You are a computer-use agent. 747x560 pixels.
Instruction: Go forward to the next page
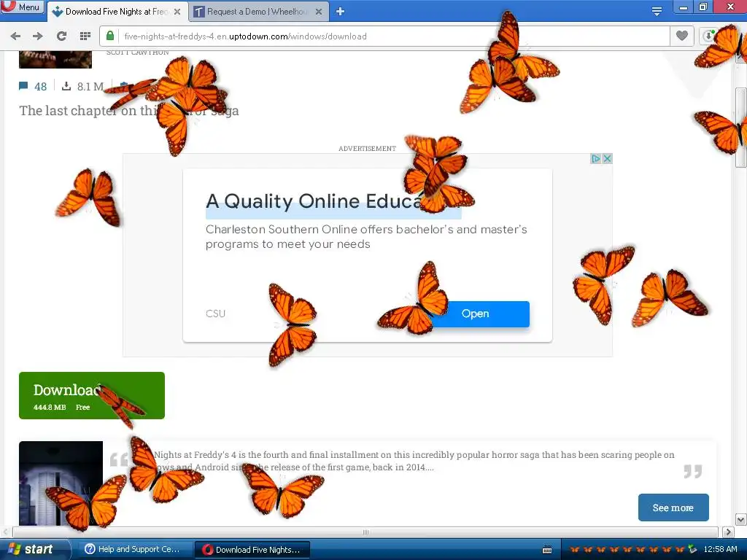click(x=38, y=36)
